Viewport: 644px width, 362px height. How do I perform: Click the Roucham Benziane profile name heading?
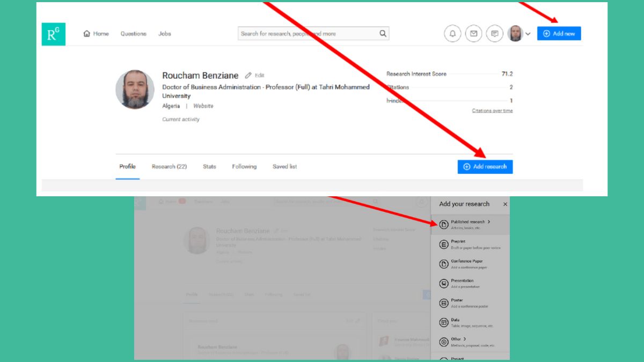(200, 76)
